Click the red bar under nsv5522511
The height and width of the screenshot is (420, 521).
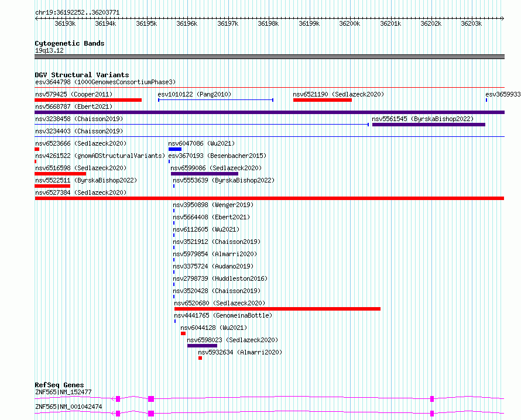(x=53, y=186)
